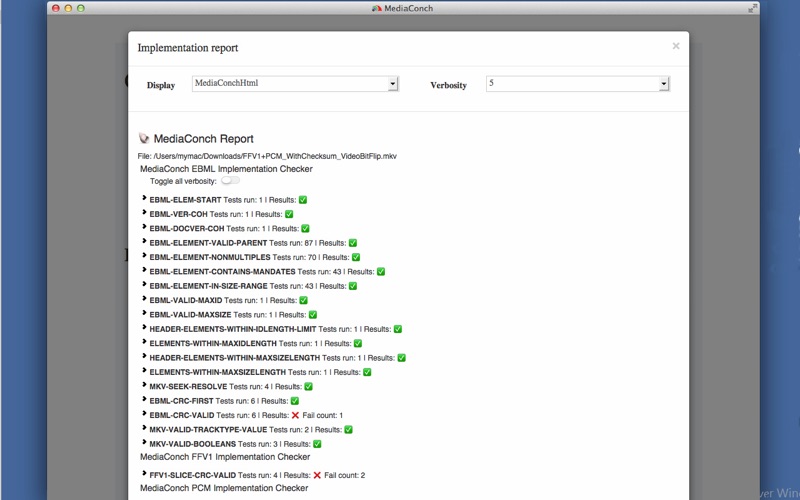Screen dimensions: 800x500
Task: Select ELEMENTS-WITHIN-MAXSIZELENGTH test label
Action: (x=217, y=372)
